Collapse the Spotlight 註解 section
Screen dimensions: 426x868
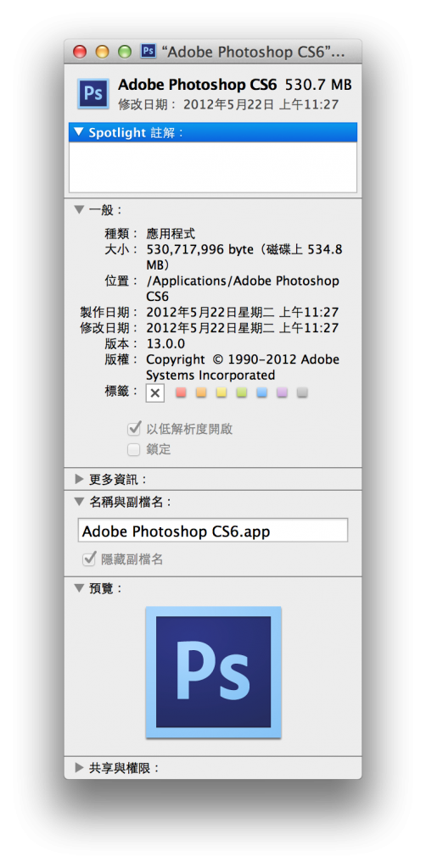tap(79, 132)
